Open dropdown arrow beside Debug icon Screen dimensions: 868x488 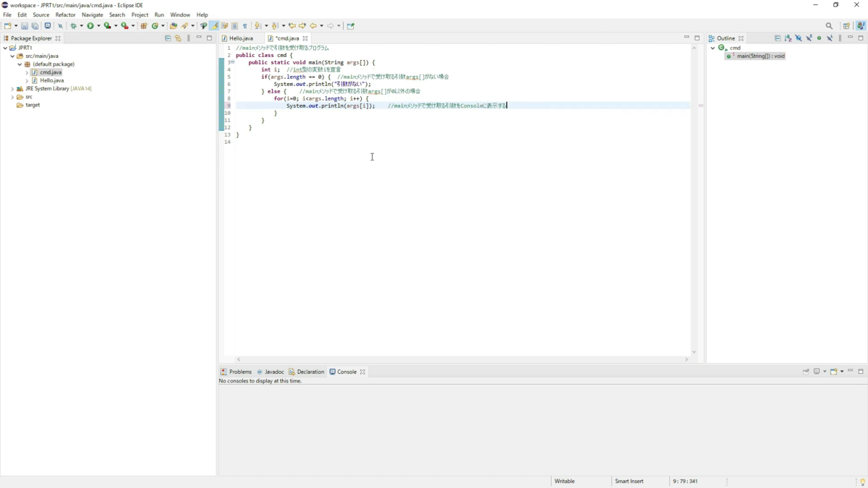(81, 26)
